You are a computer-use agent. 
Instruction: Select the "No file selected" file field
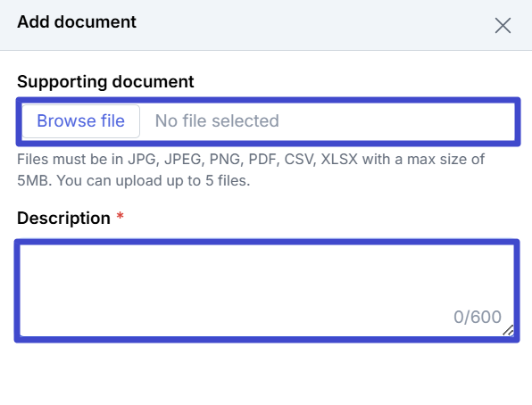(x=268, y=121)
